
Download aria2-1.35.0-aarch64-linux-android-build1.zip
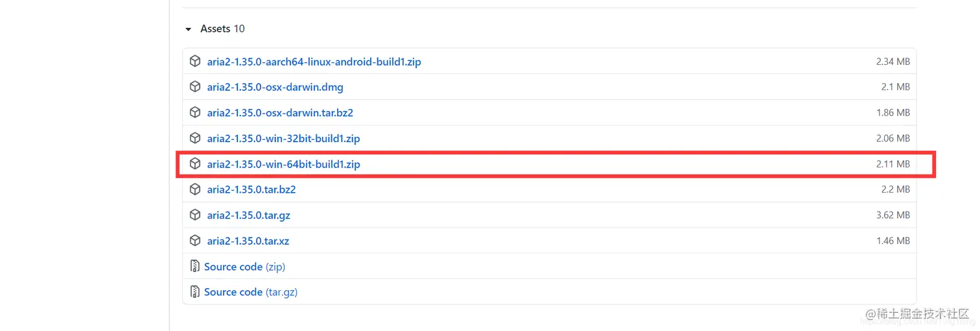(x=314, y=62)
